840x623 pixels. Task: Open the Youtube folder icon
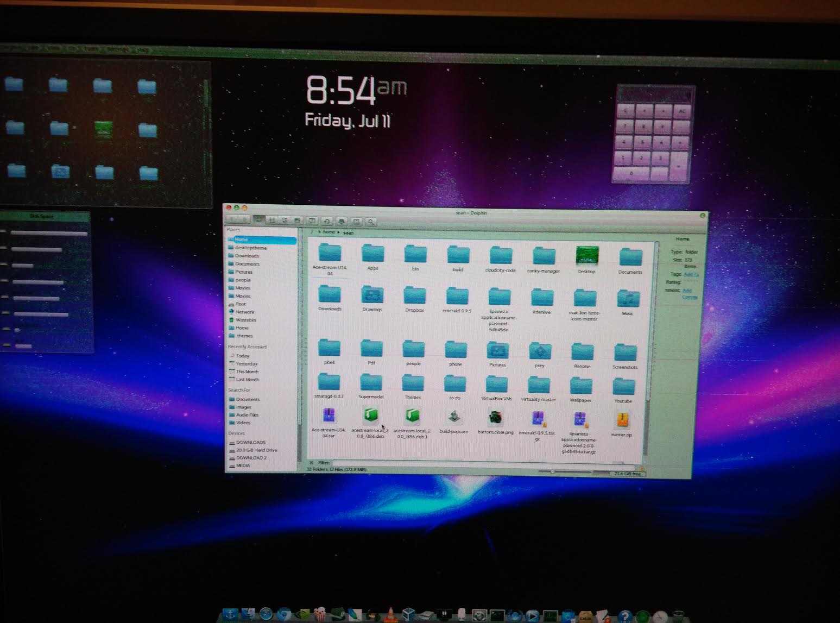[623, 388]
